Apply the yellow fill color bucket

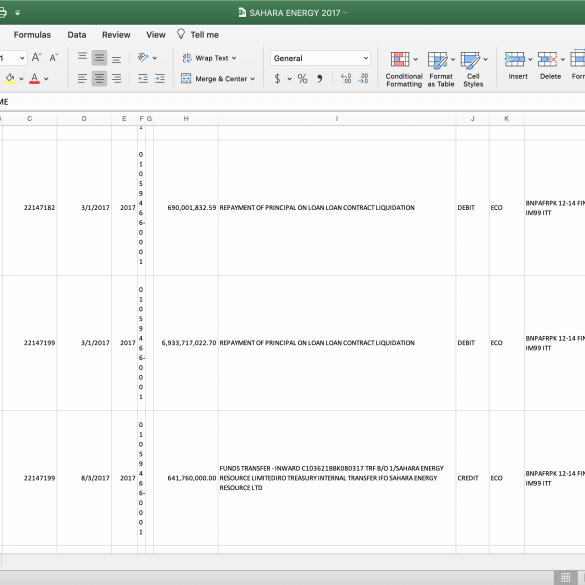(x=10, y=78)
